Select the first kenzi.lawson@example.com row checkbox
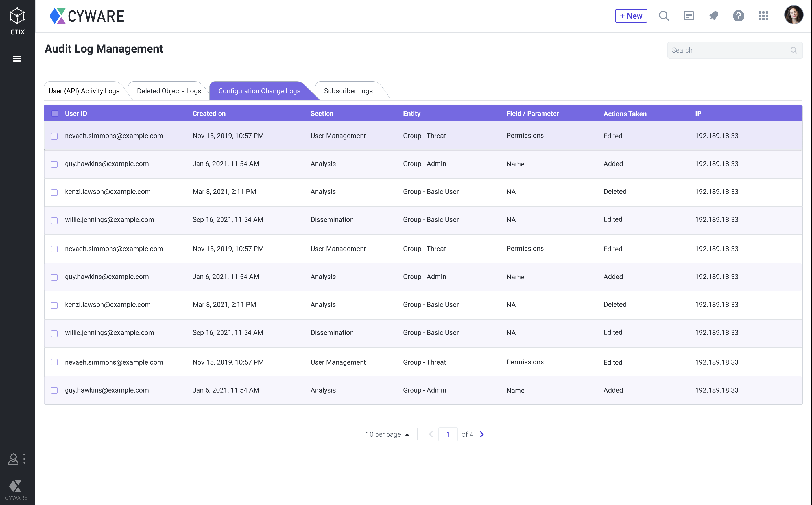The image size is (812, 505). pos(54,192)
